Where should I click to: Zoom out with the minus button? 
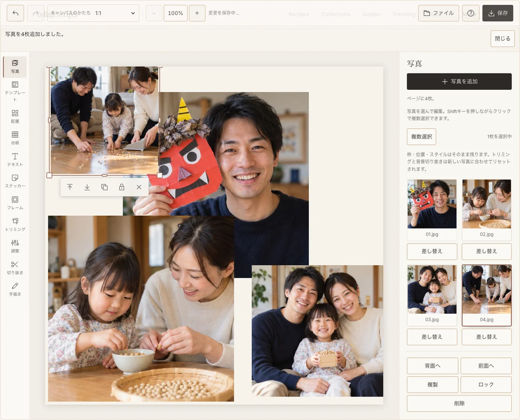tap(154, 13)
